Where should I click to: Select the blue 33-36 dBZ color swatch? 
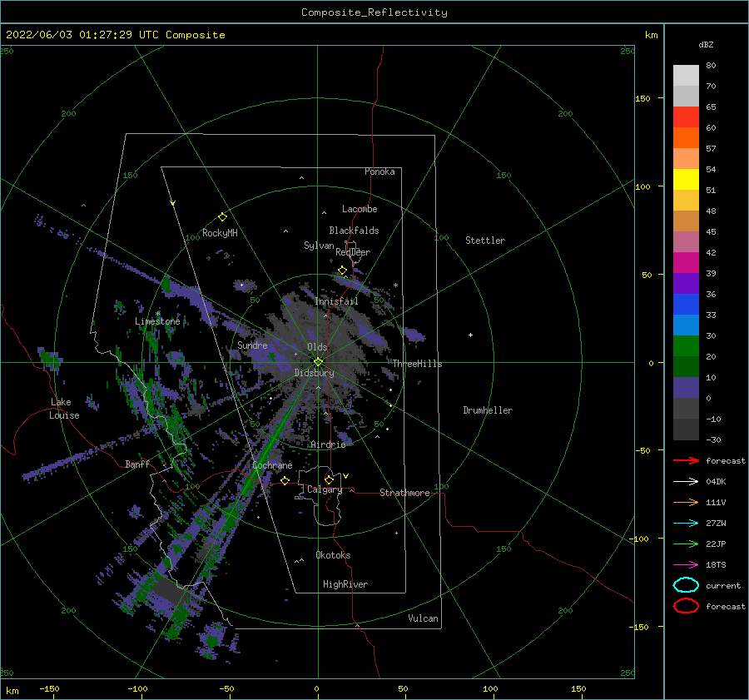click(x=686, y=304)
